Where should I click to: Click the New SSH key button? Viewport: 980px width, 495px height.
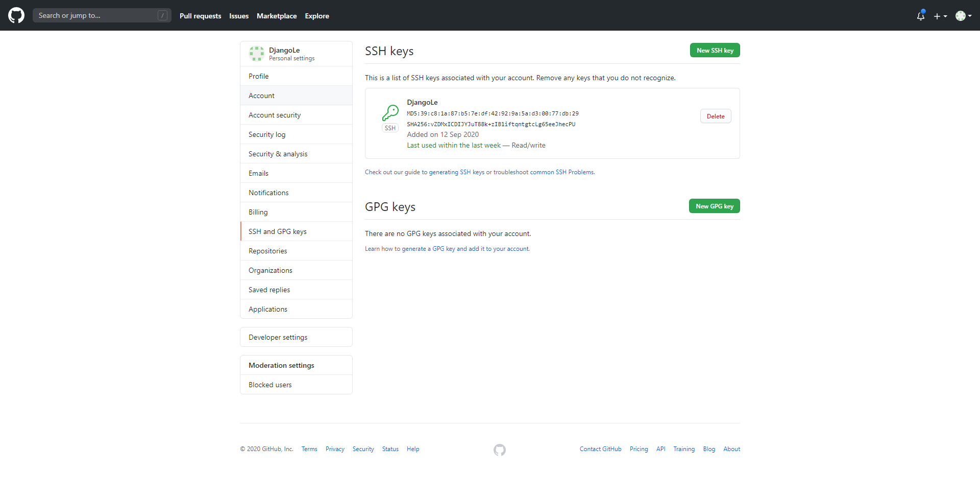(715, 50)
